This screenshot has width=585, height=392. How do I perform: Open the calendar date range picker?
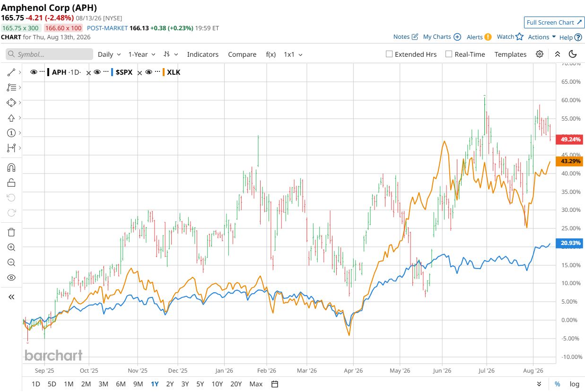tap(275, 384)
